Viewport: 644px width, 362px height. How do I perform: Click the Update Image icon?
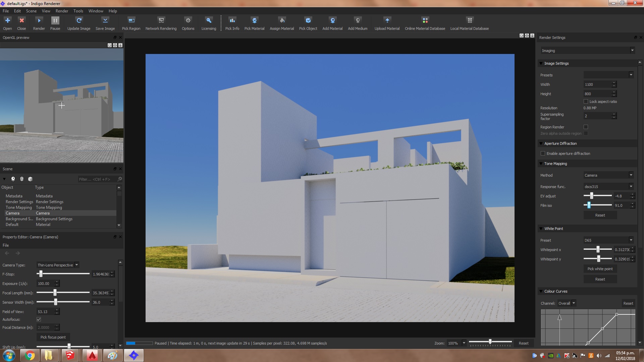point(79,21)
